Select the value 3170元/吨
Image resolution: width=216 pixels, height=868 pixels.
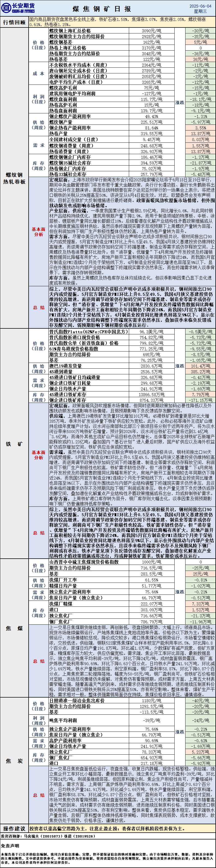(151, 48)
